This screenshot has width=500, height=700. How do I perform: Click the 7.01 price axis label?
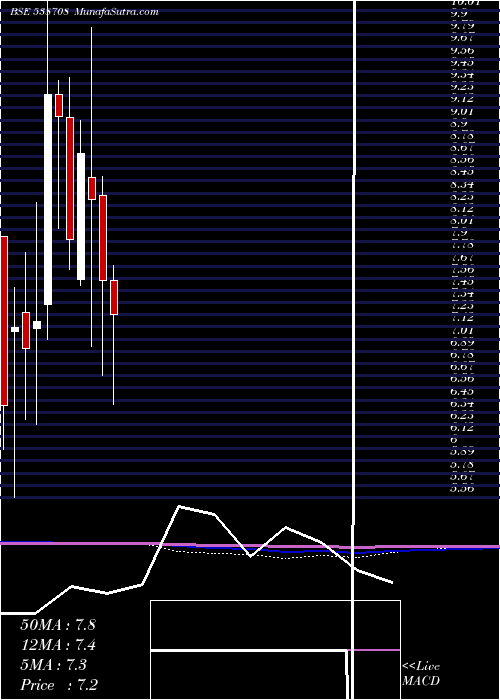point(462,331)
